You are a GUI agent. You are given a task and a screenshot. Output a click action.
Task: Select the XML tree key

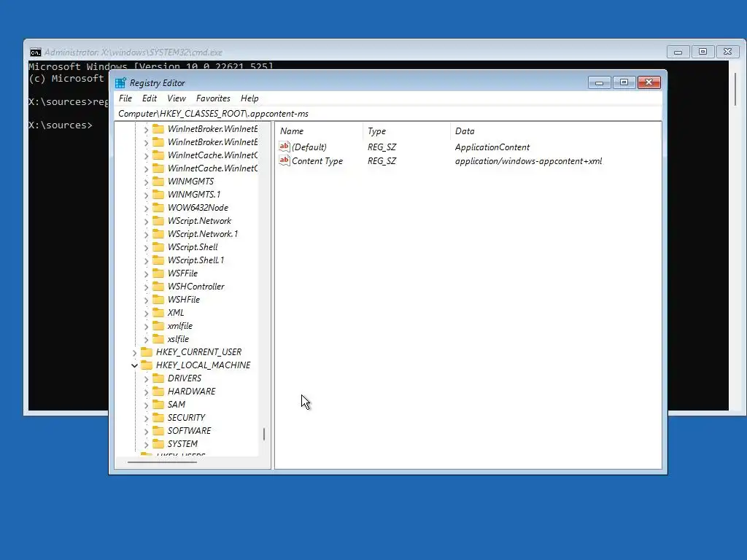(176, 312)
